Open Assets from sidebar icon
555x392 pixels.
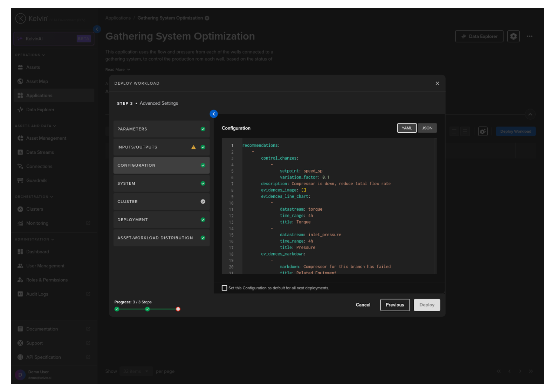(x=20, y=67)
